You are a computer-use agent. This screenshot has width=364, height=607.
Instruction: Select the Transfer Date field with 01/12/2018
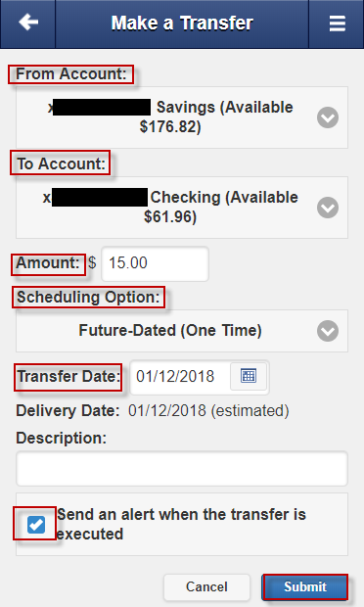tap(180, 377)
